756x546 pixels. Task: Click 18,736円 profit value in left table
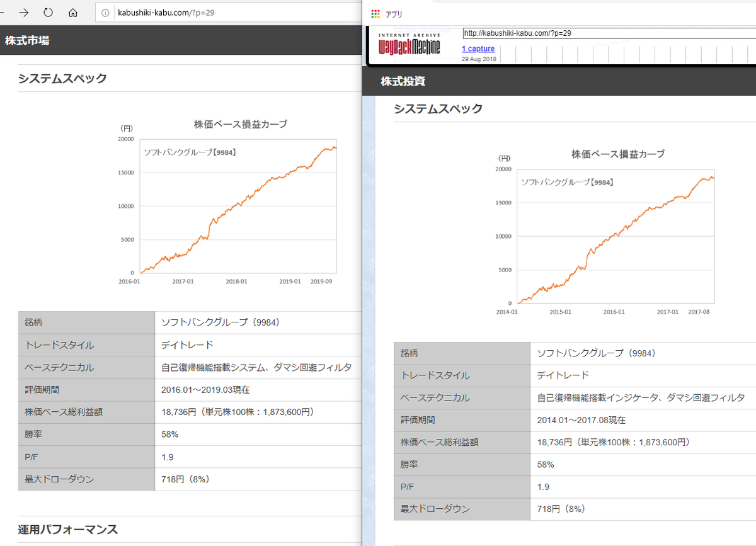pyautogui.click(x=178, y=412)
